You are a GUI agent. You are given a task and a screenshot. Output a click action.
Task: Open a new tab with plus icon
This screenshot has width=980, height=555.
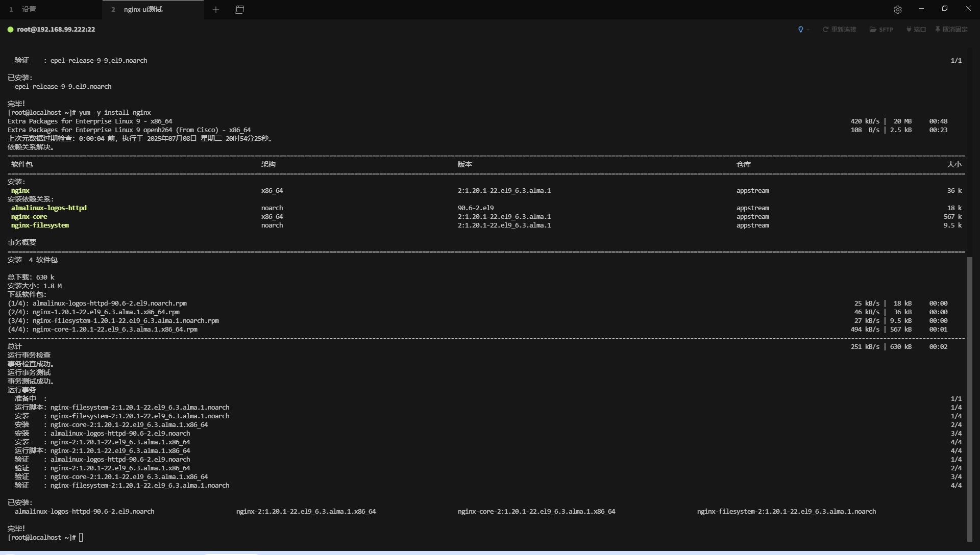(216, 9)
